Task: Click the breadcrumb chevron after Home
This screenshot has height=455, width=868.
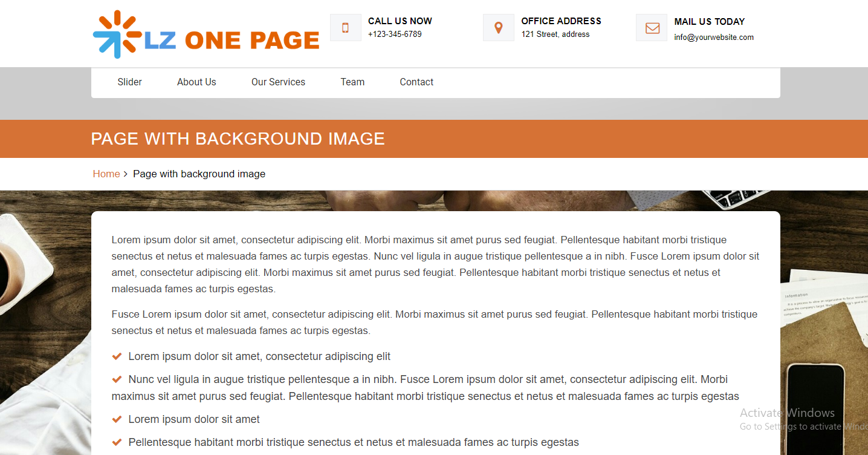Action: point(125,174)
